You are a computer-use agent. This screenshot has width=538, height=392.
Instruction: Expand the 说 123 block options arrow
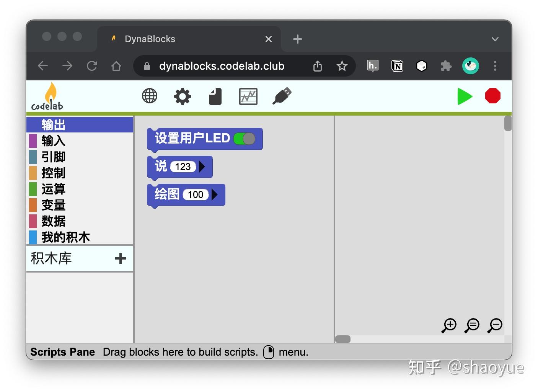pos(203,167)
